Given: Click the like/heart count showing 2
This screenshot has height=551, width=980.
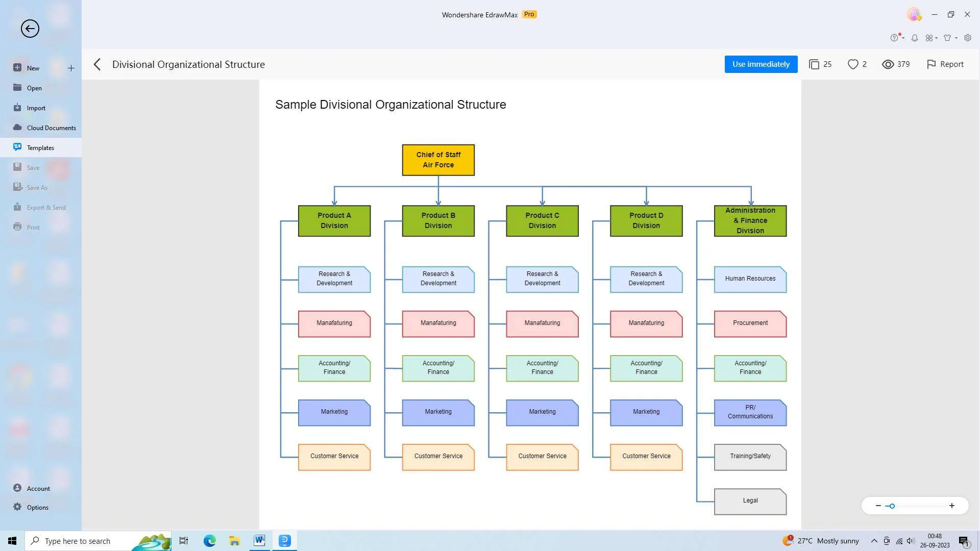Looking at the screenshot, I should [x=857, y=64].
